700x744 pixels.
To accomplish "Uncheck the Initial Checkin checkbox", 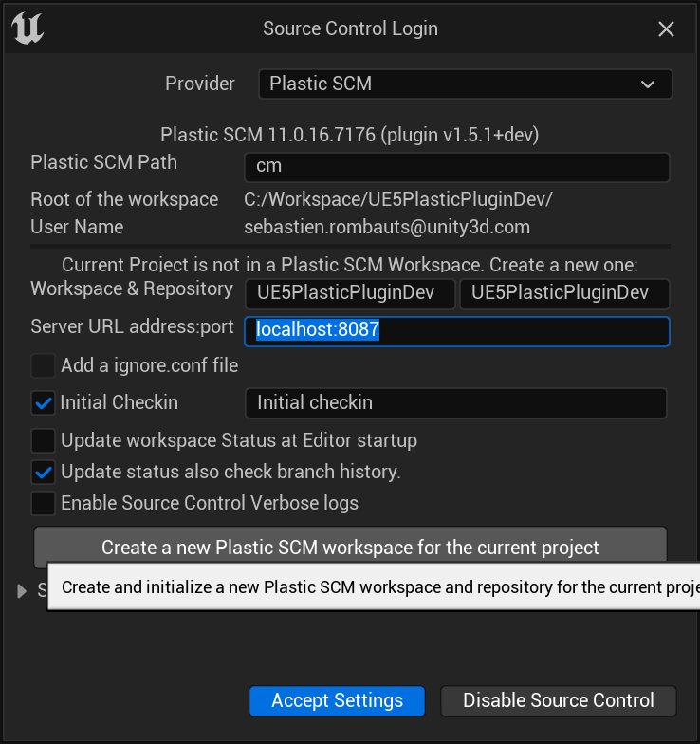I will [x=44, y=402].
